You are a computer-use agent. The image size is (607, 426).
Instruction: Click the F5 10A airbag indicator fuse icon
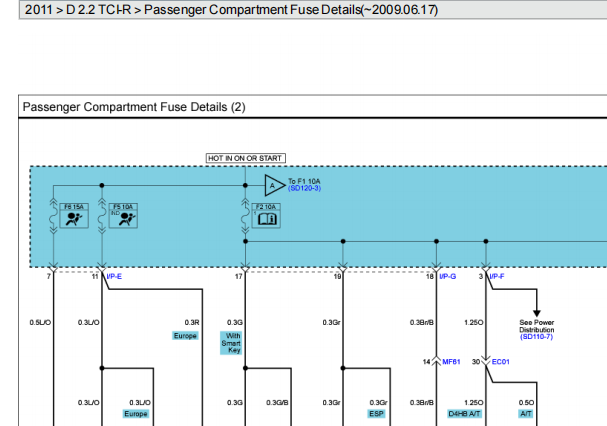click(x=123, y=216)
